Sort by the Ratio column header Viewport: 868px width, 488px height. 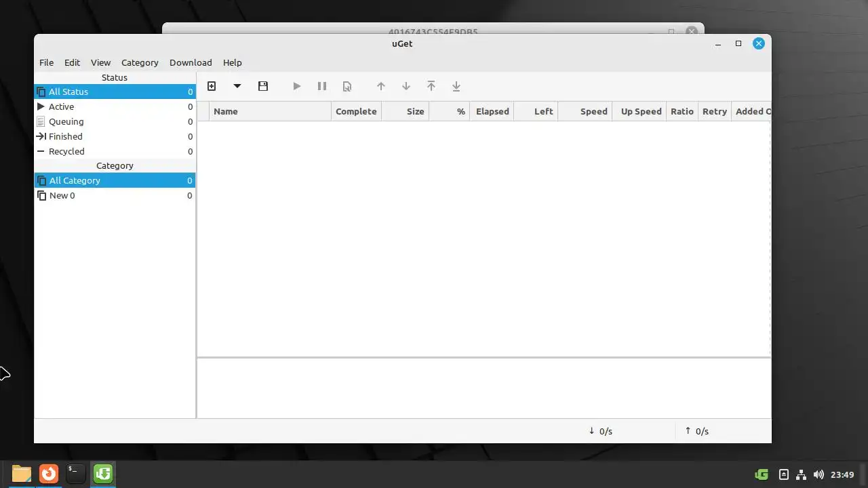[x=682, y=111]
